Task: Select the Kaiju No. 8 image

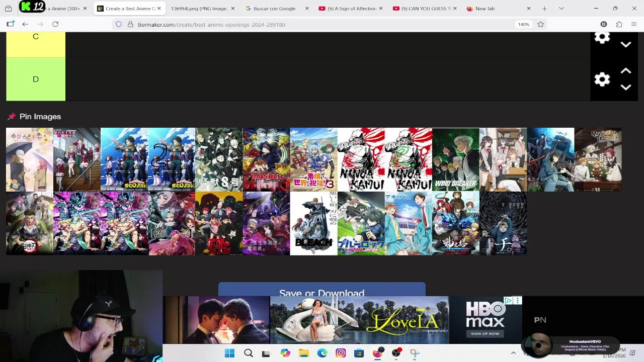Action: point(219,159)
